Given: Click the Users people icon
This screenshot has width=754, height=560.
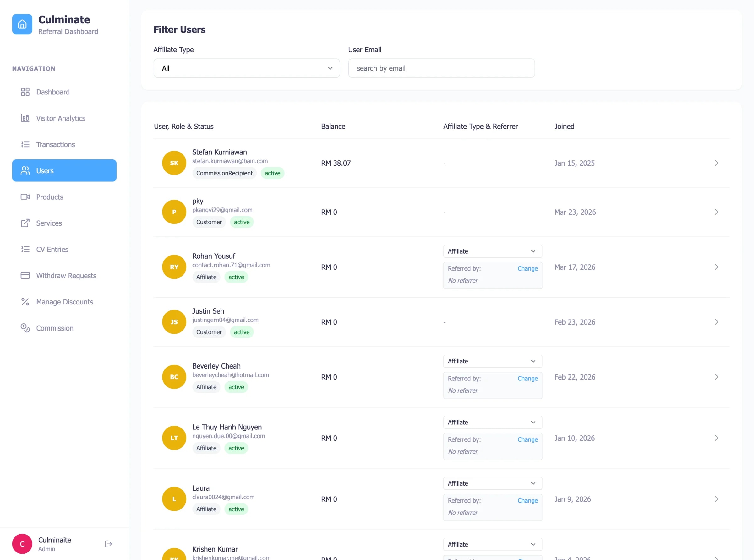Looking at the screenshot, I should [x=25, y=170].
